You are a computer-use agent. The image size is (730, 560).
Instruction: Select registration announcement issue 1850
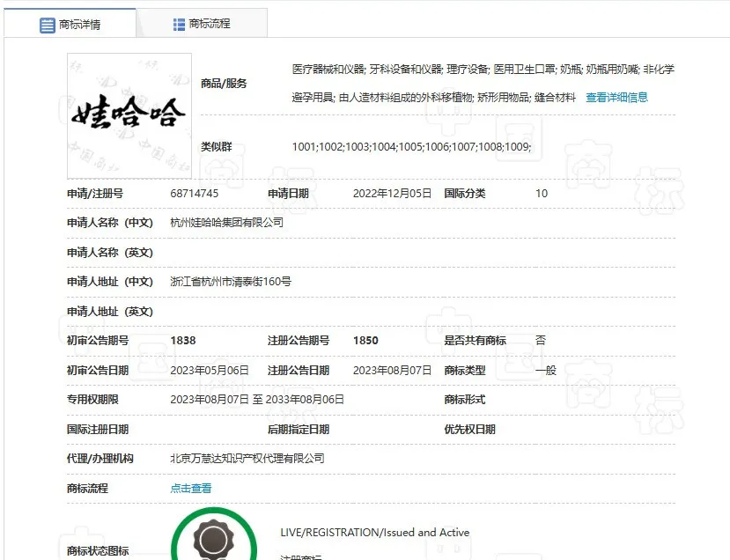click(365, 341)
